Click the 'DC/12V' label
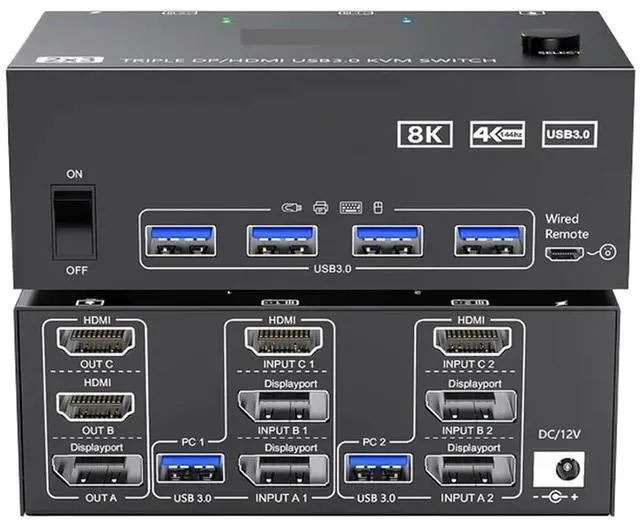The width and height of the screenshot is (640, 525). (560, 434)
